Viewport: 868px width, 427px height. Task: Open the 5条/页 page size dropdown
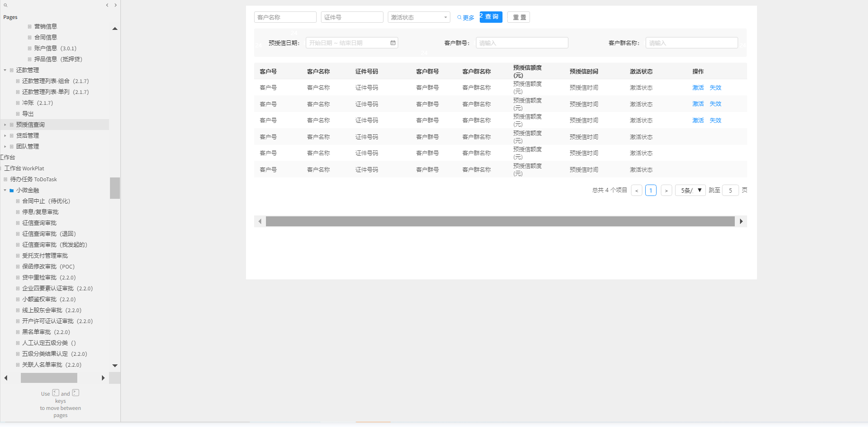point(691,190)
